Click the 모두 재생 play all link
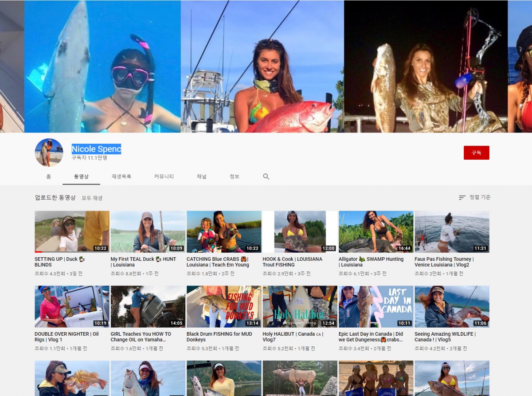532x396 pixels. 92,198
